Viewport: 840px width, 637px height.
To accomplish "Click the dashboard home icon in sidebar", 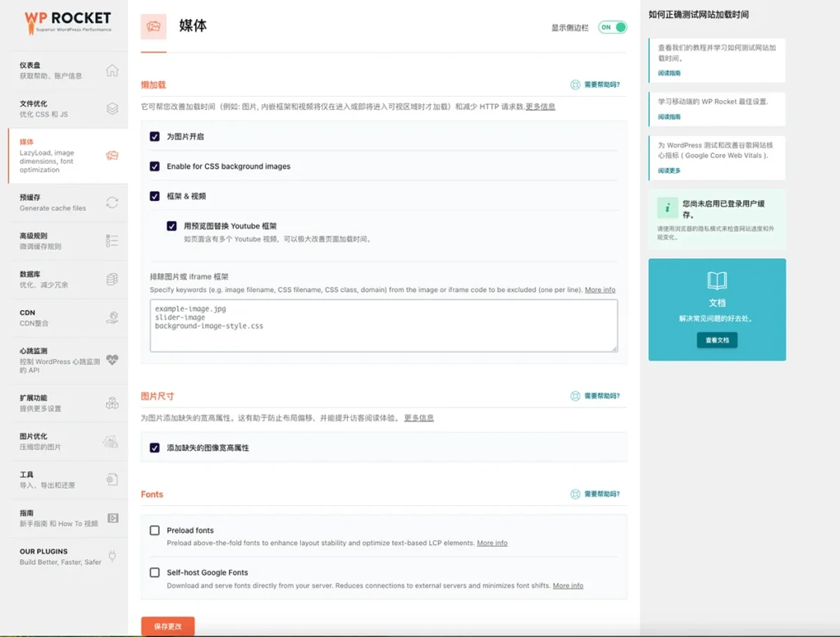I will pyautogui.click(x=112, y=71).
